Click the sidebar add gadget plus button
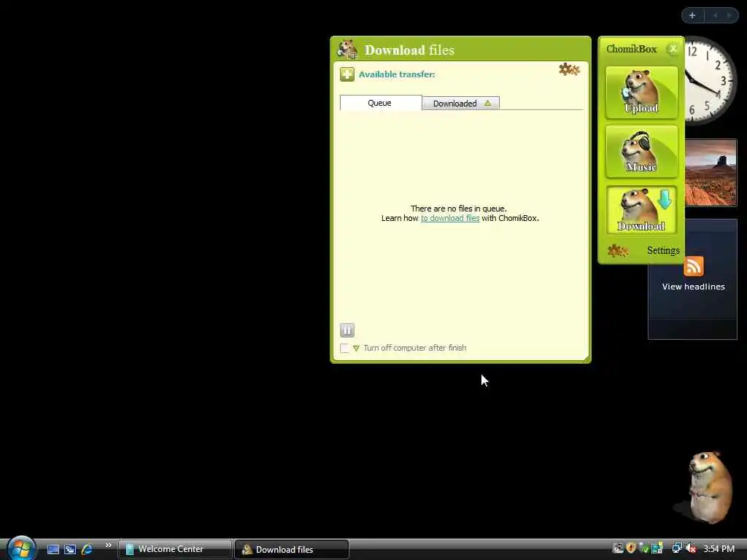 (692, 15)
